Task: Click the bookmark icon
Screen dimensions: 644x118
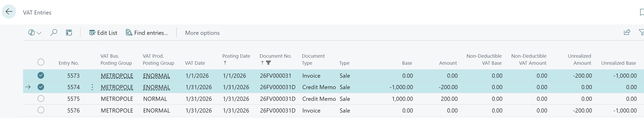Action: 641,12
